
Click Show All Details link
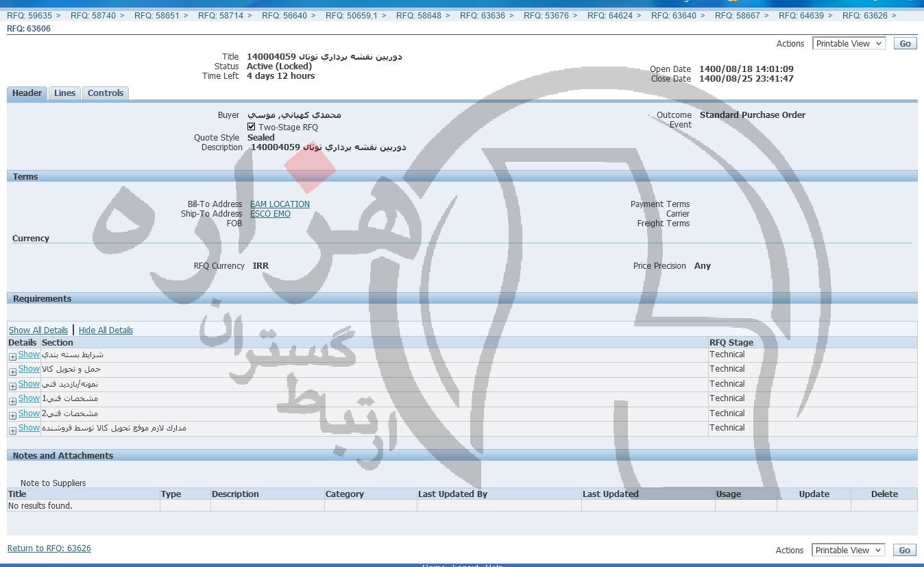[x=38, y=330]
